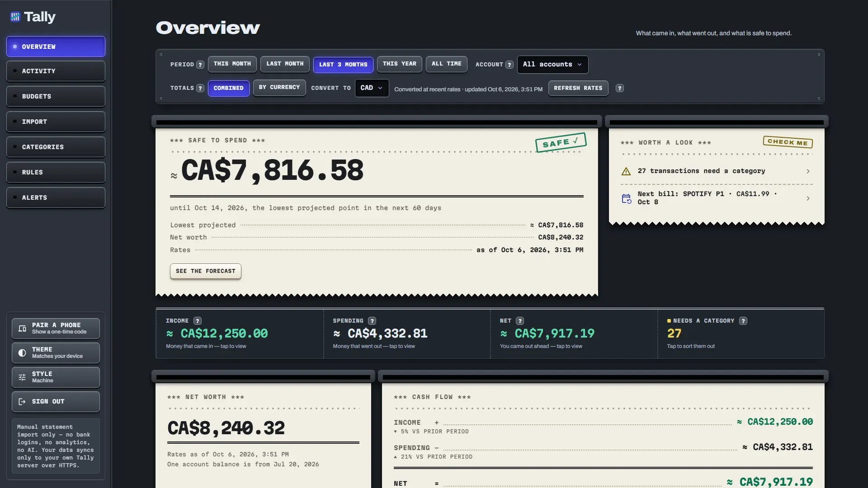Switch totals to Combined
This screenshot has width=868, height=488.
click(228, 88)
